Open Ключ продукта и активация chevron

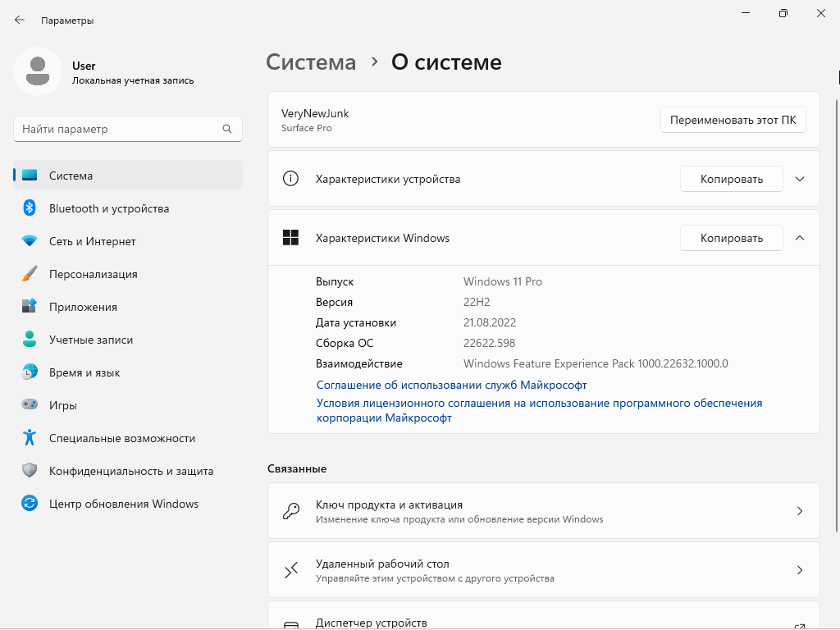coord(800,511)
